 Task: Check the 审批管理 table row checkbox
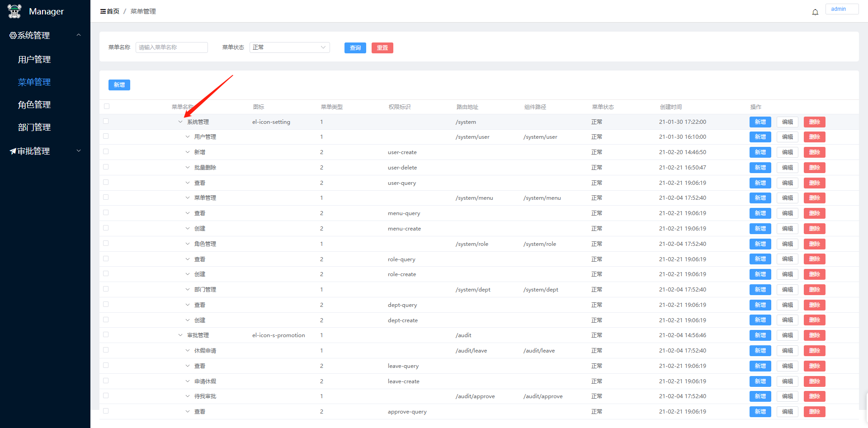point(106,334)
